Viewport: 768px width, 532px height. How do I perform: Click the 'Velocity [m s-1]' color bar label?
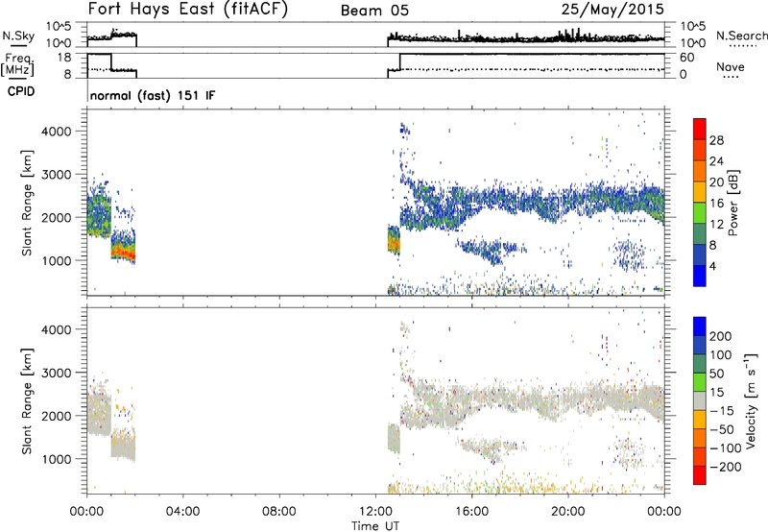point(750,400)
